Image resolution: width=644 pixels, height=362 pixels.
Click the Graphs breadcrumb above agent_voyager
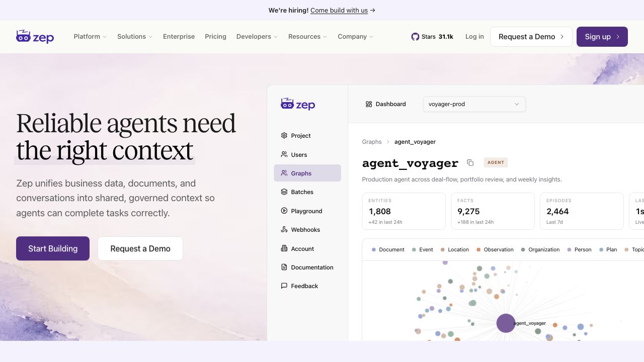372,142
